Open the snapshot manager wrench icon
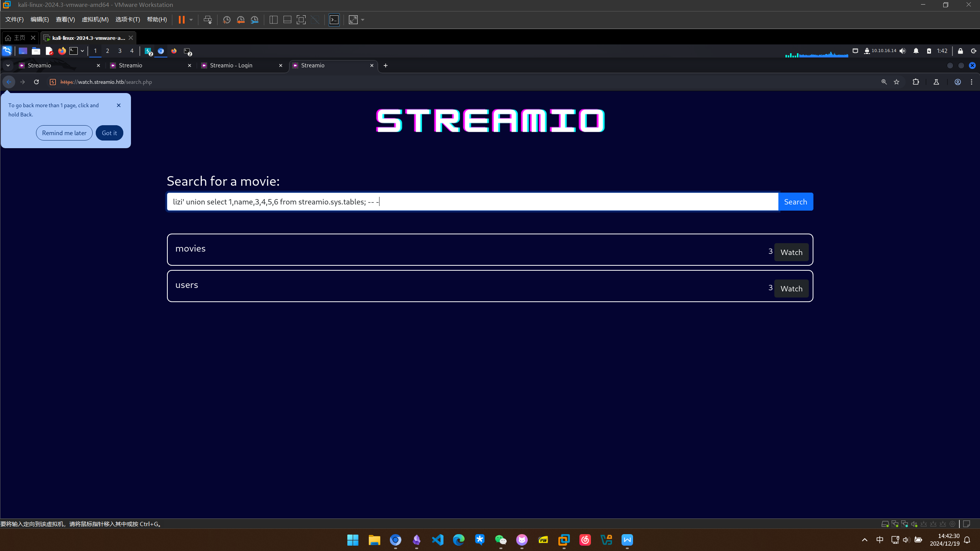980x551 pixels. (255, 20)
